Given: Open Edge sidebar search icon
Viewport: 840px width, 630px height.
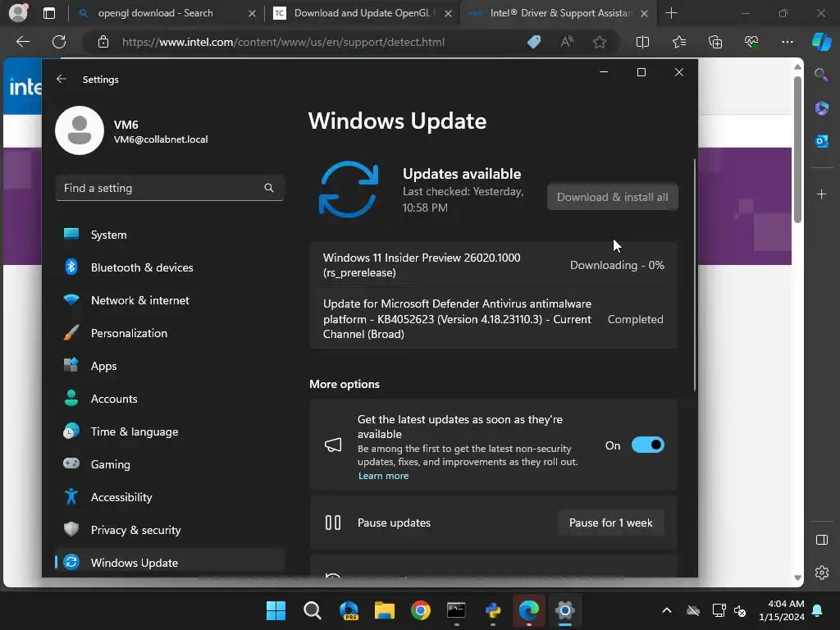Looking at the screenshot, I should (821, 75).
